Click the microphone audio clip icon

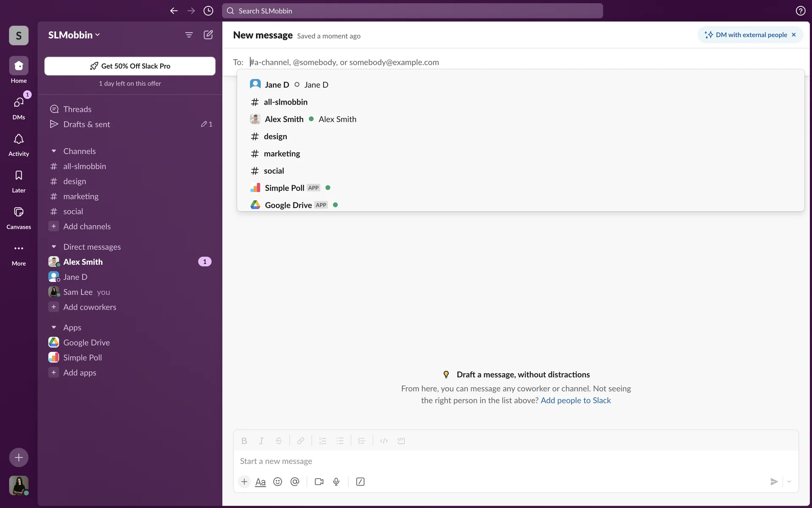[336, 482]
